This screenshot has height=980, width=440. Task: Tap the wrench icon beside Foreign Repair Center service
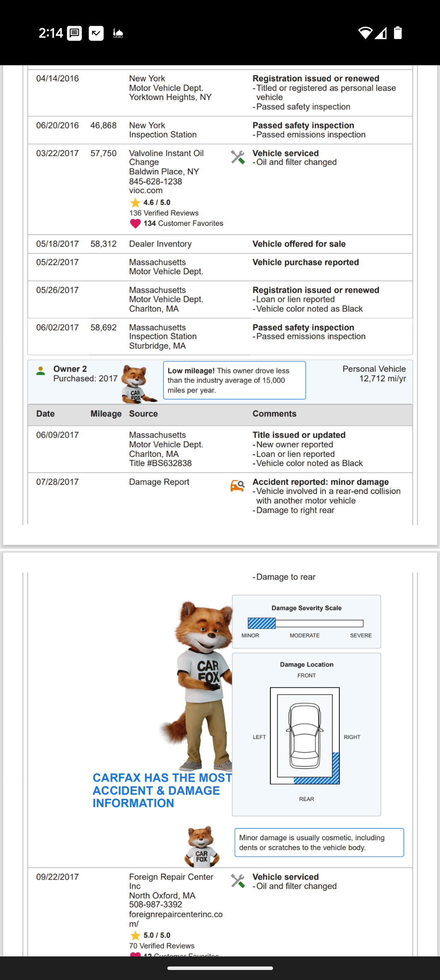pos(237,881)
